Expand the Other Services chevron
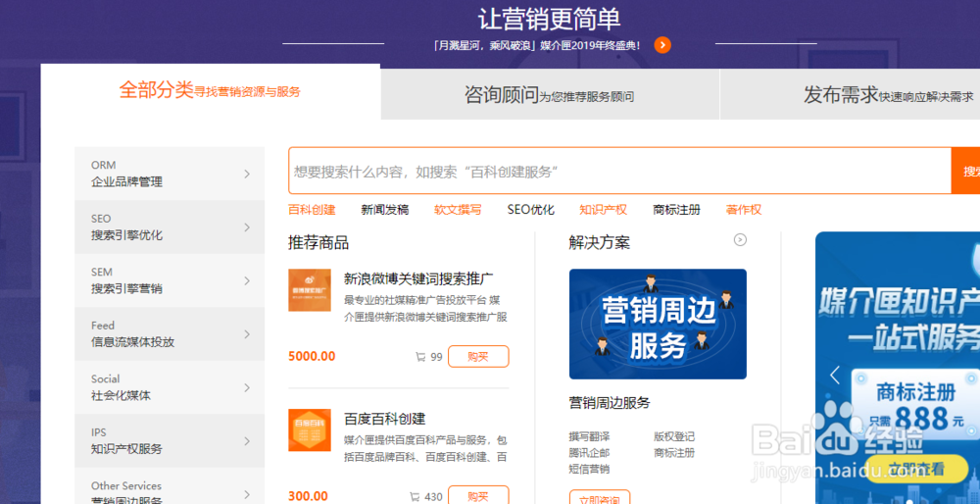 tap(247, 494)
